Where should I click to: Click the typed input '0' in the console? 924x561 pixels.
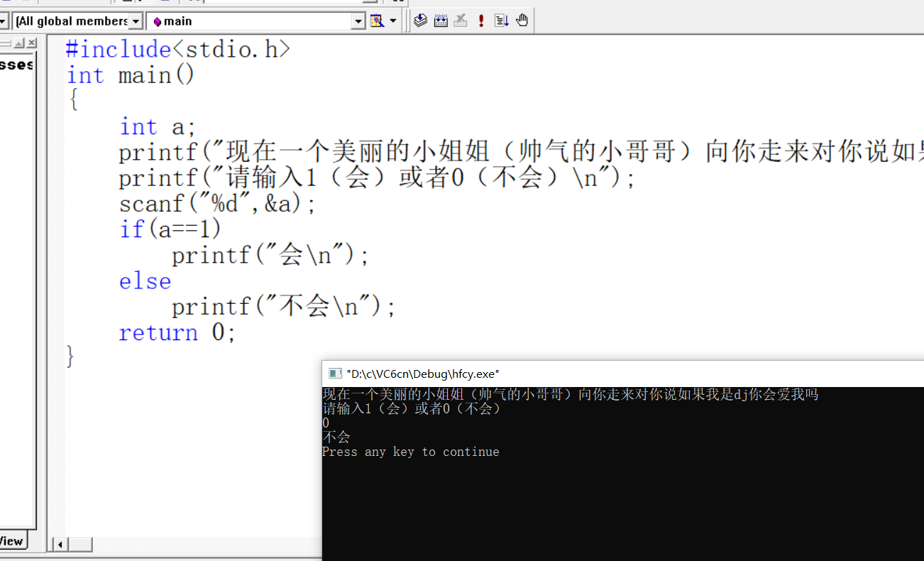click(x=326, y=423)
